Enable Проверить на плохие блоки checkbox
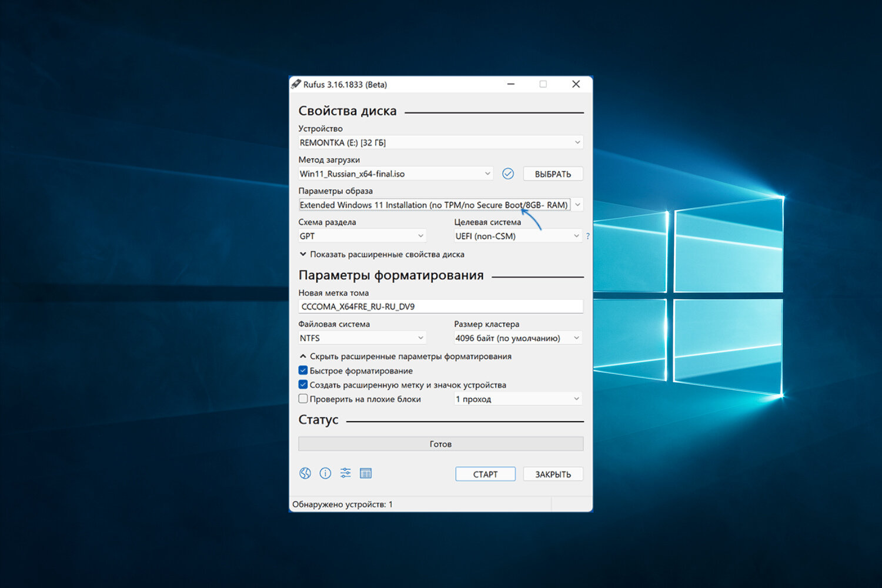The image size is (882, 588). coord(303,399)
